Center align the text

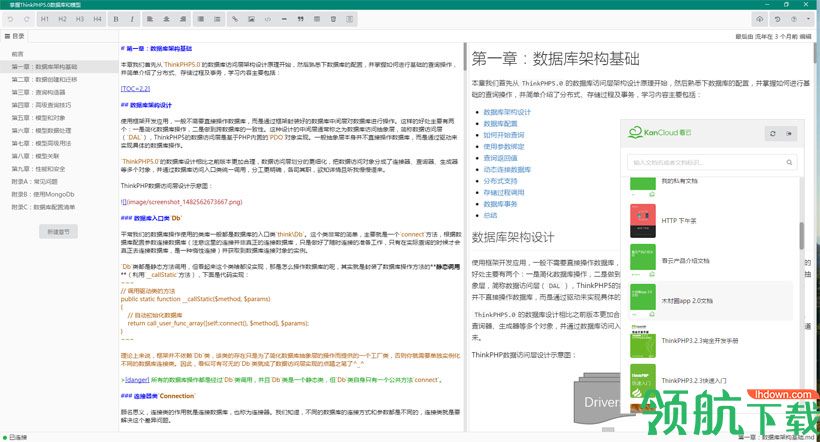(166, 19)
